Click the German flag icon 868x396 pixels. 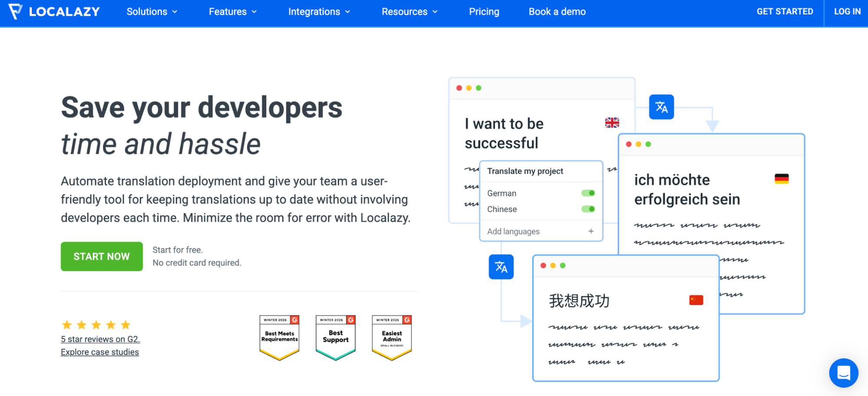782,179
